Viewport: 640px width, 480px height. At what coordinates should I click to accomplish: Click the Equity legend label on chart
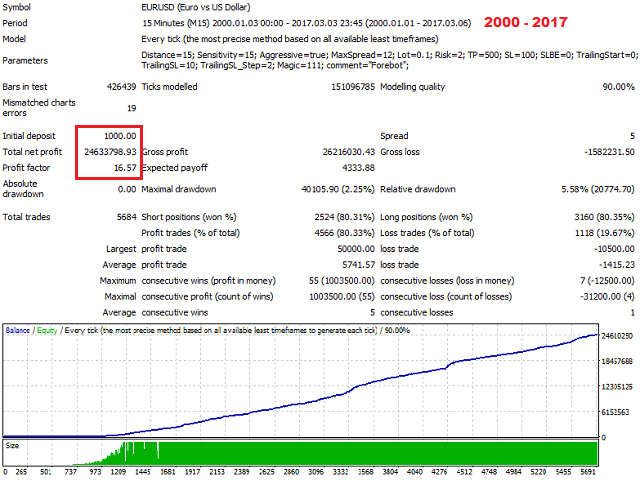[47, 330]
